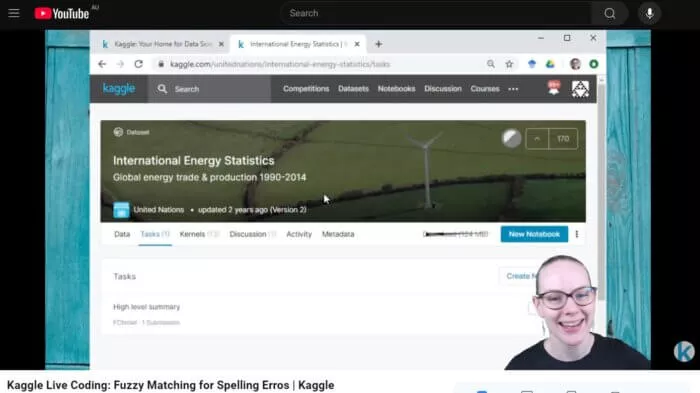The width and height of the screenshot is (700, 393).
Task: Open the Google Drive extension icon
Action: pos(550,64)
